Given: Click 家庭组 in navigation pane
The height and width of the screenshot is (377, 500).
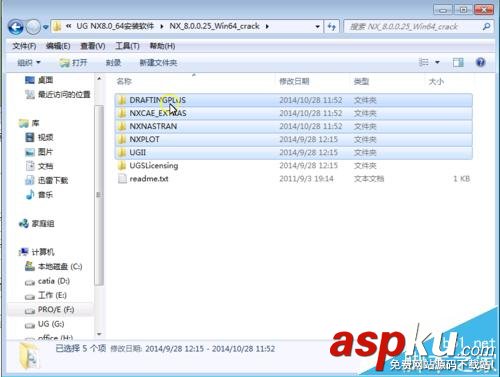Looking at the screenshot, I should click(37, 224).
